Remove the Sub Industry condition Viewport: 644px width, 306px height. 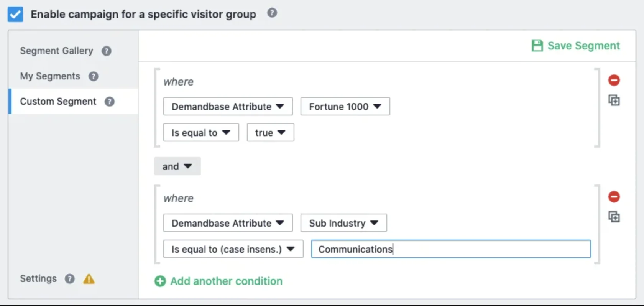pos(614,197)
